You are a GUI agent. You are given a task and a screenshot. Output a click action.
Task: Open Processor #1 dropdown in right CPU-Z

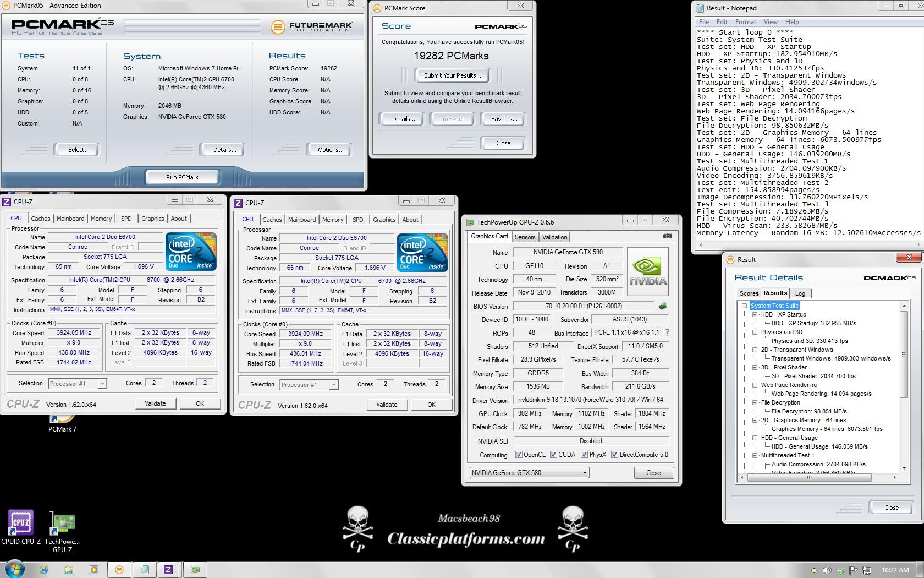(x=309, y=385)
